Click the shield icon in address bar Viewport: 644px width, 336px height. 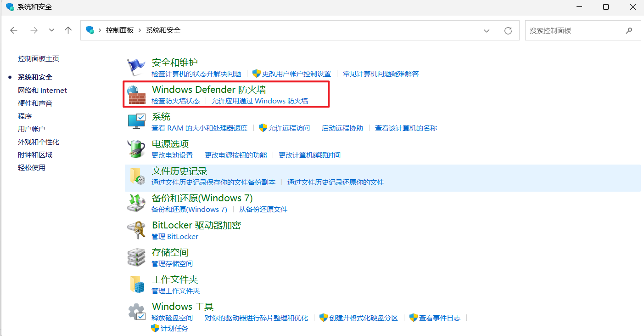pyautogui.click(x=90, y=30)
